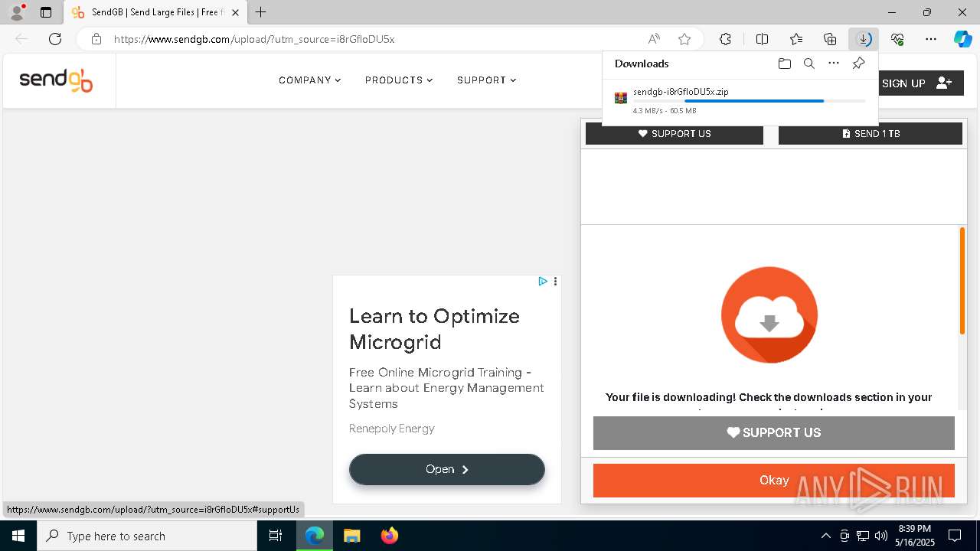This screenshot has width=980, height=551.
Task: Open Task View on the taskbar
Action: (x=276, y=536)
